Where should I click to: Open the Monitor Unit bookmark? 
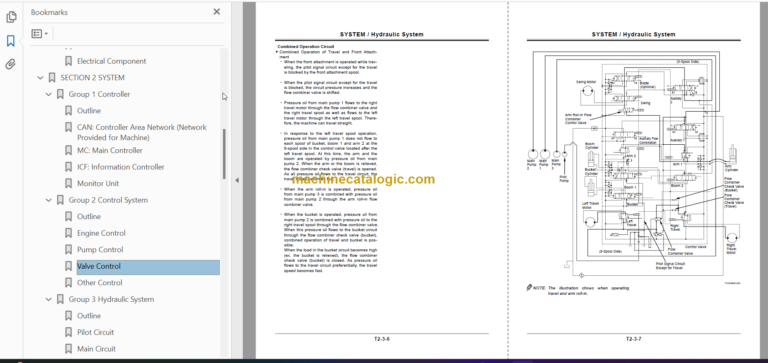tap(98, 183)
